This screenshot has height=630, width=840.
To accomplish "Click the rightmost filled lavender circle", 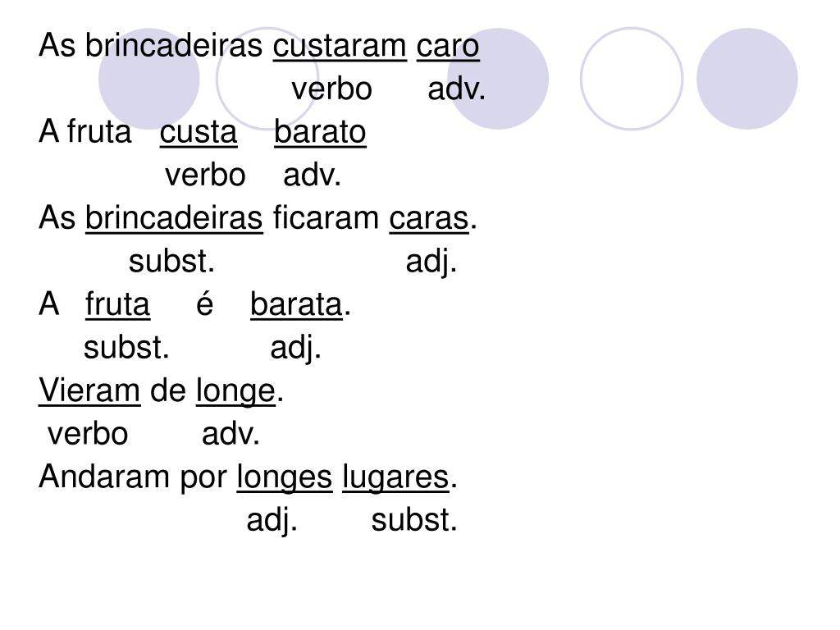I will (746, 79).
